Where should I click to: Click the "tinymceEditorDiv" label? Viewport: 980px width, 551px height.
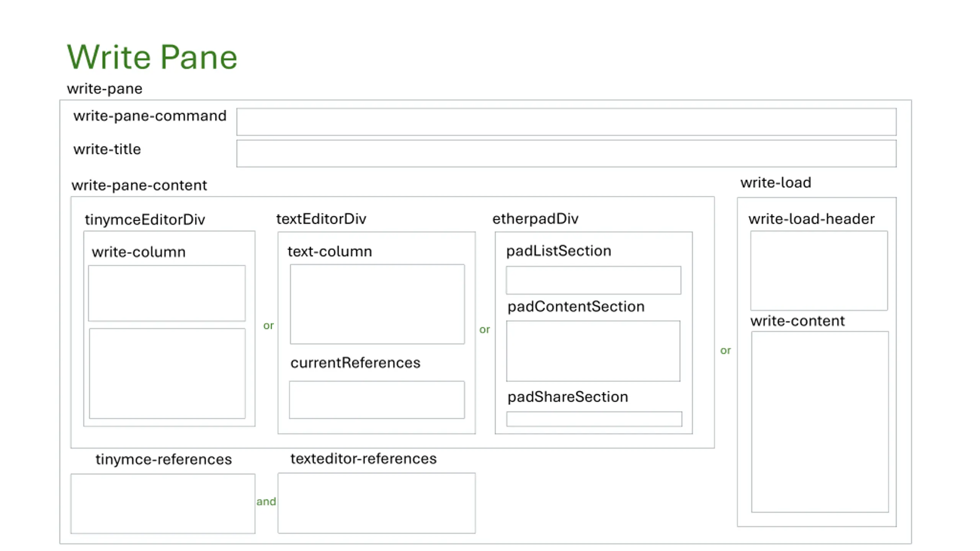pos(145,220)
